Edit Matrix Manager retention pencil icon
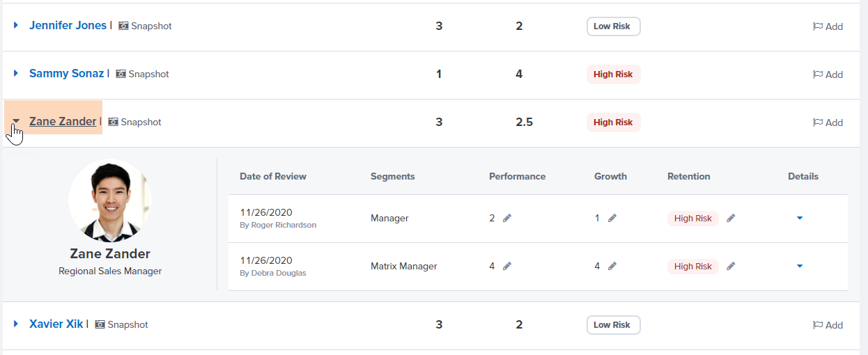The image size is (868, 355). (x=731, y=267)
